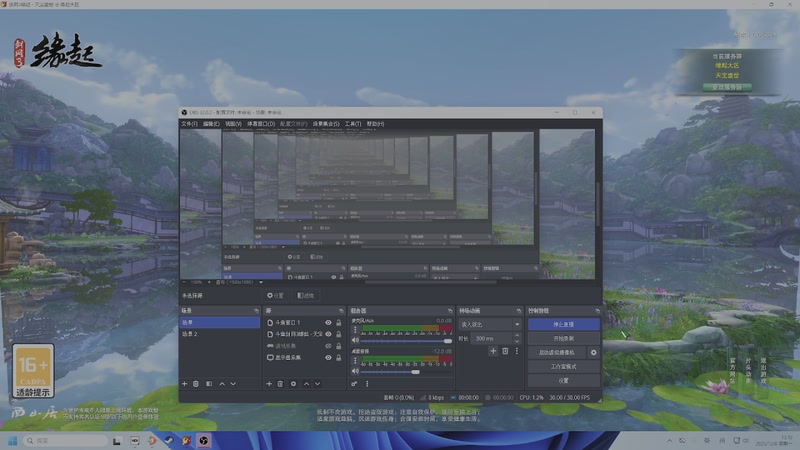800x450 pixels.
Task: Open Windows Start menu on taskbar
Action: click(13, 441)
